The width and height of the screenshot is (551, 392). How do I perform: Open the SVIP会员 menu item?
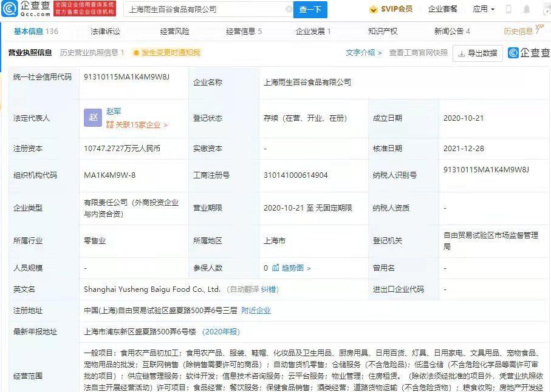pyautogui.click(x=391, y=10)
